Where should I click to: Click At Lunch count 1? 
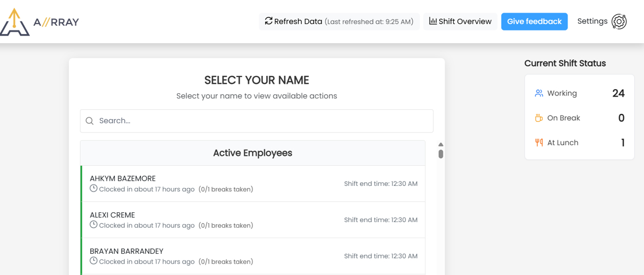pyautogui.click(x=623, y=143)
